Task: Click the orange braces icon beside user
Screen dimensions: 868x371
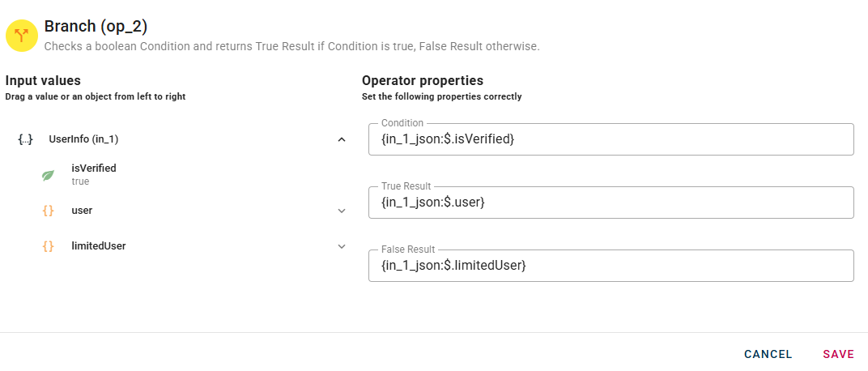Action: click(48, 211)
